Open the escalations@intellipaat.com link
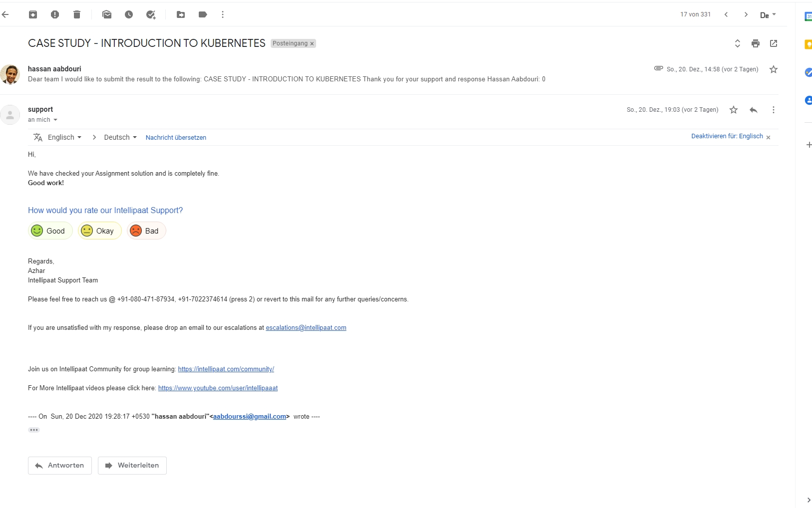Screen dimensions: 812x508 tap(306, 328)
